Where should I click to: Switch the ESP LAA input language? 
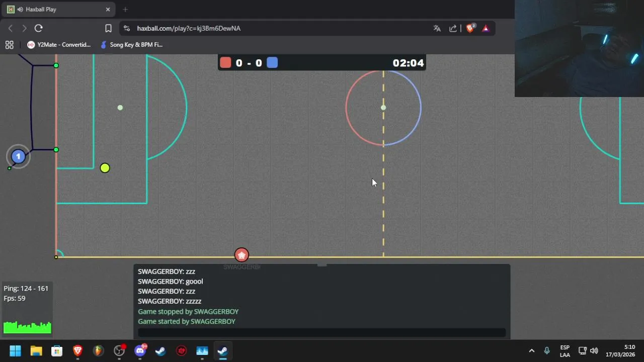tap(565, 351)
